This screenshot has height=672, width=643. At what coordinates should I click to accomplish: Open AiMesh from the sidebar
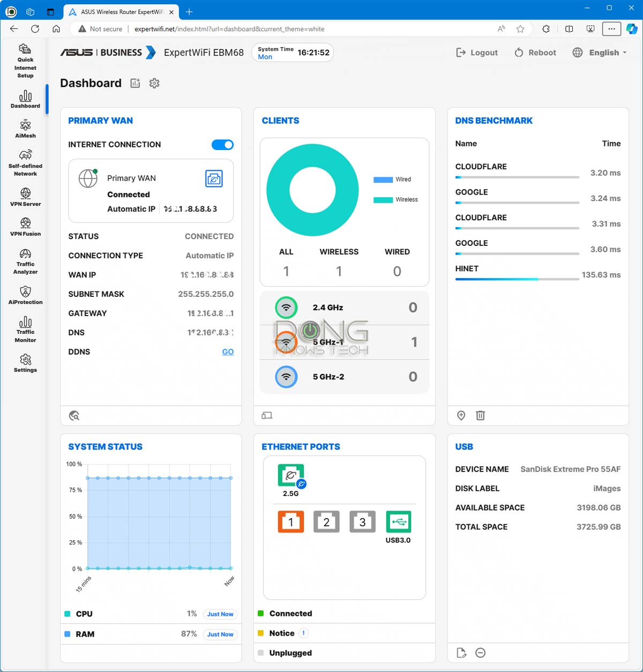25,129
